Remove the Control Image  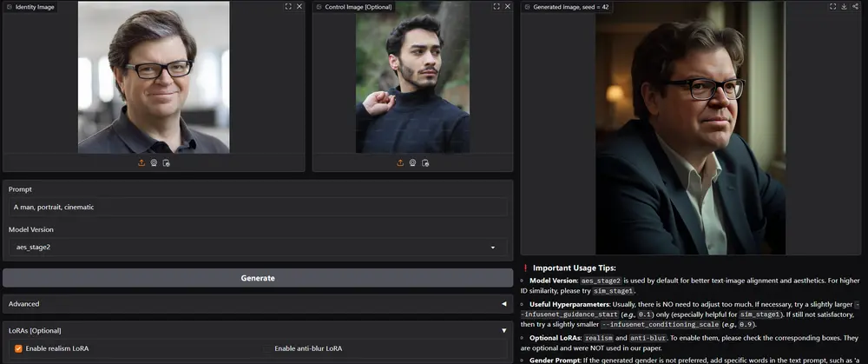point(508,6)
